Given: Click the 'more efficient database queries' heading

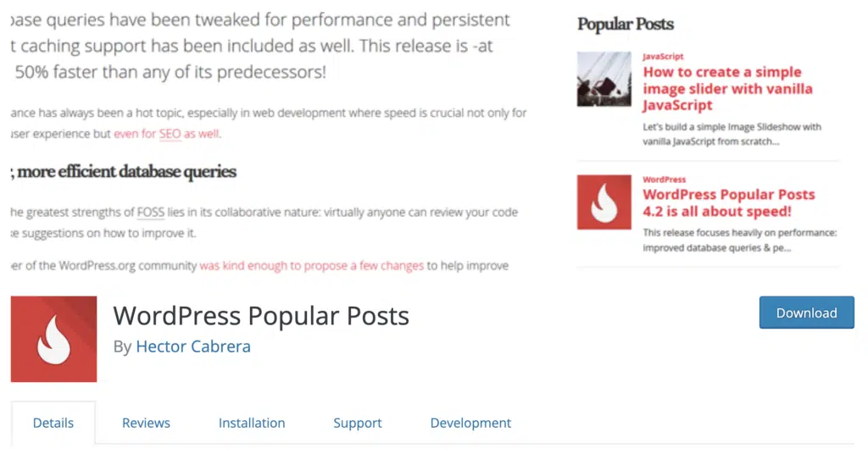Looking at the screenshot, I should (x=127, y=172).
